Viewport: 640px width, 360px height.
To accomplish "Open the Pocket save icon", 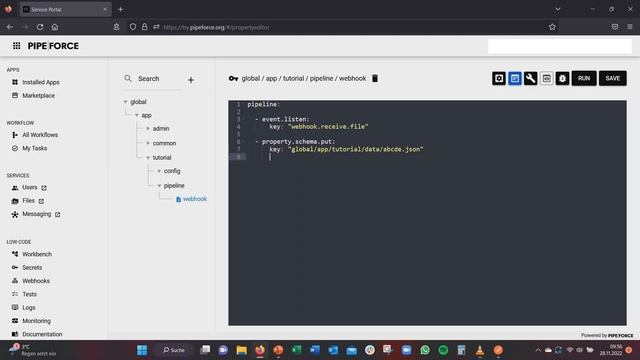I will click(x=615, y=27).
